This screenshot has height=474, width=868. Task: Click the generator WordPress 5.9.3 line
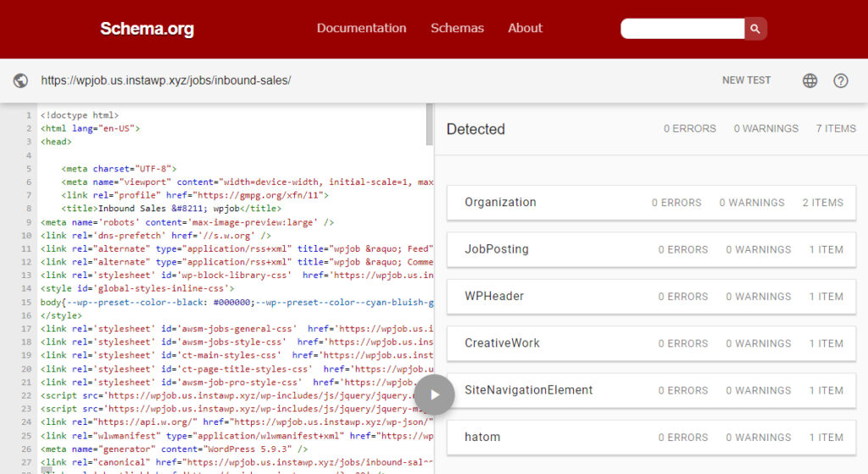point(174,449)
